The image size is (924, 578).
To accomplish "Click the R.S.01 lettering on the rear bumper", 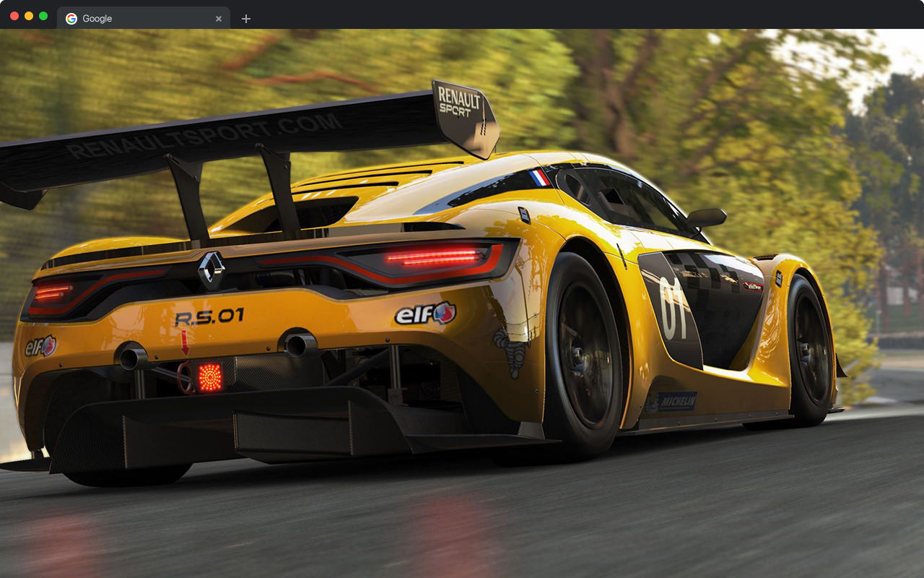I will [x=209, y=317].
